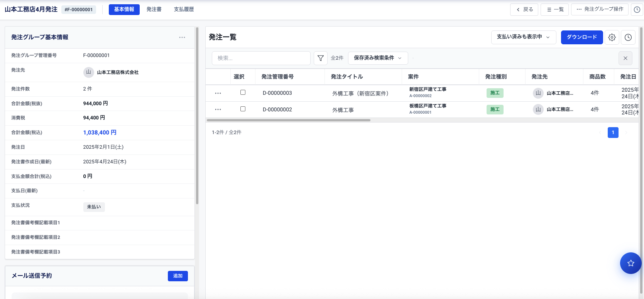Select the checkbox for order D-00000002
Image resolution: width=644 pixels, height=299 pixels.
[x=243, y=109]
